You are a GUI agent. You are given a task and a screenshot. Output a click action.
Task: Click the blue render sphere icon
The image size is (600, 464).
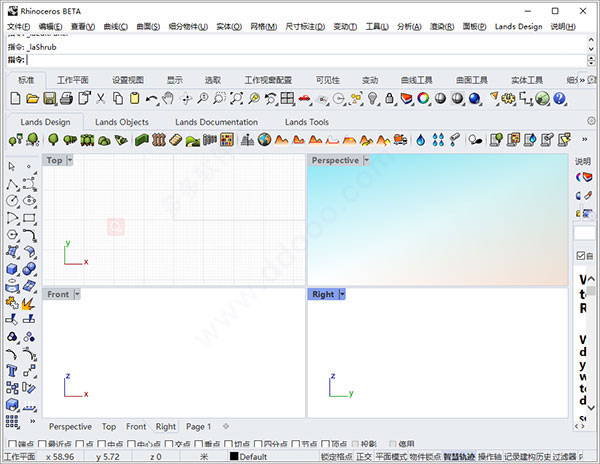[x=474, y=99]
